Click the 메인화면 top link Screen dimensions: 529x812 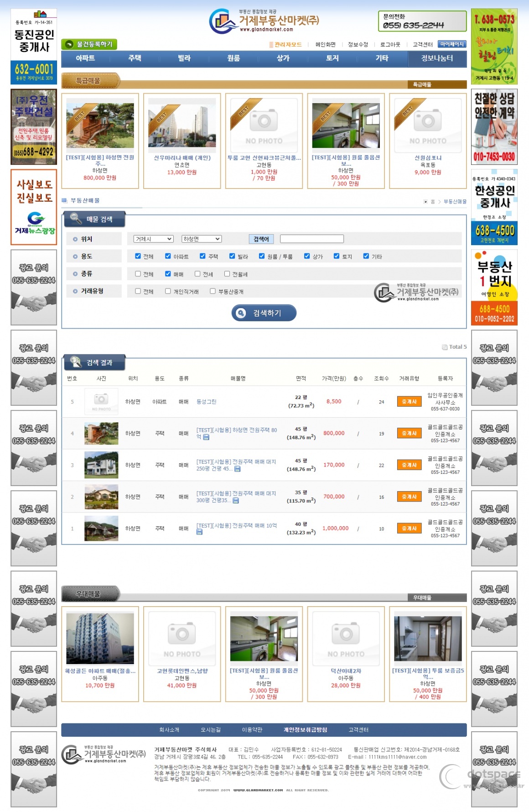326,45
